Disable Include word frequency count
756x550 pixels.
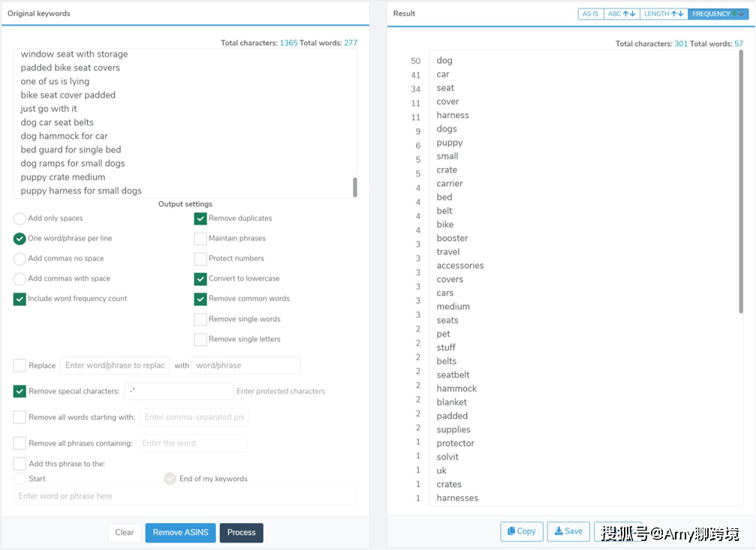pos(20,299)
